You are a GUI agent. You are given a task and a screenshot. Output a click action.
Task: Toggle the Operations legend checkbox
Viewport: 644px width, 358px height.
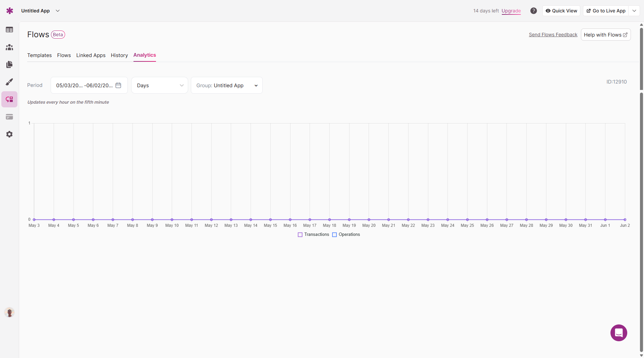(x=334, y=235)
